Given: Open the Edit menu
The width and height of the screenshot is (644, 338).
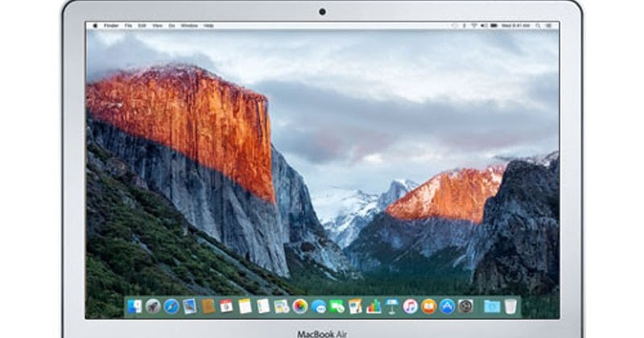Looking at the screenshot, I should tap(142, 26).
